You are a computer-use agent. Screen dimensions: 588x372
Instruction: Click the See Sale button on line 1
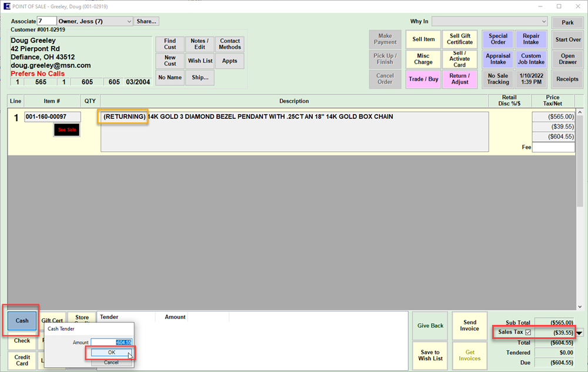pos(66,129)
